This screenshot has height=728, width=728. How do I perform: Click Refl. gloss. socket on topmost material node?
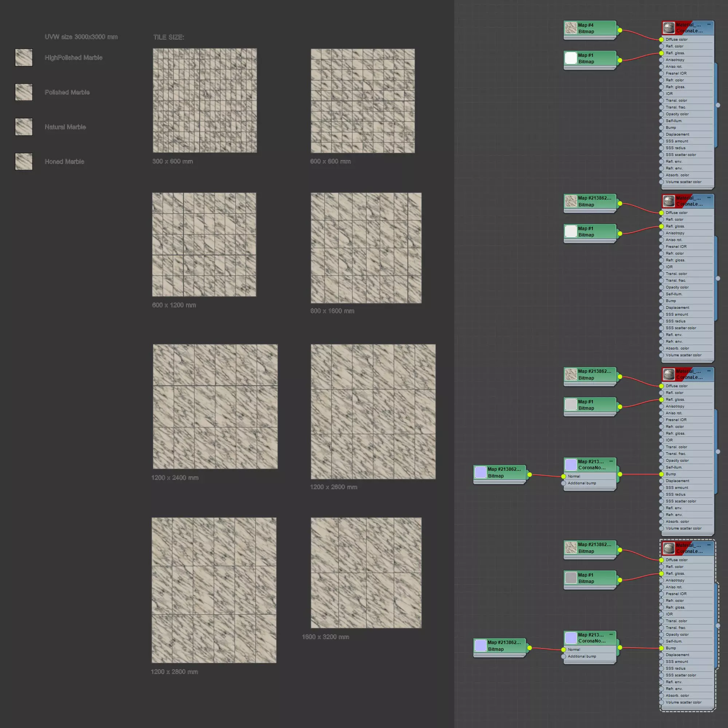[x=661, y=53]
